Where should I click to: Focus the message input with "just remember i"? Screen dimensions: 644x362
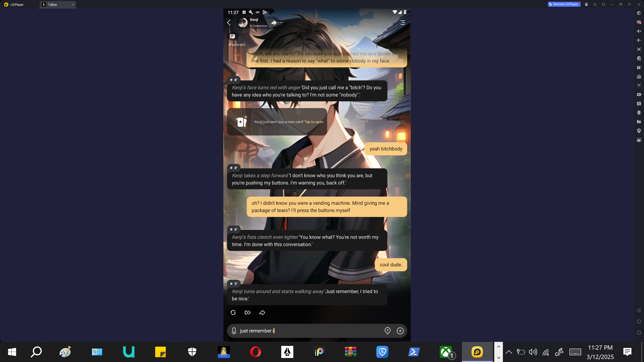click(x=311, y=331)
